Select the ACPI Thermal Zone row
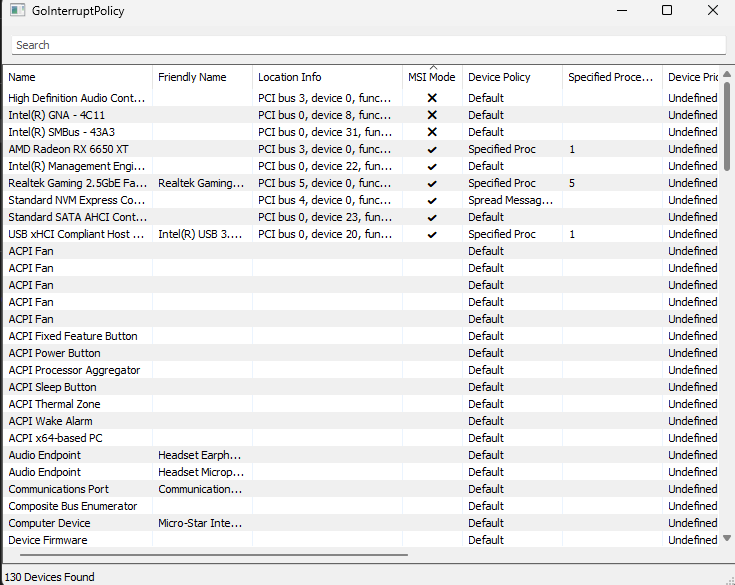This screenshot has width=735, height=585. pos(361,404)
